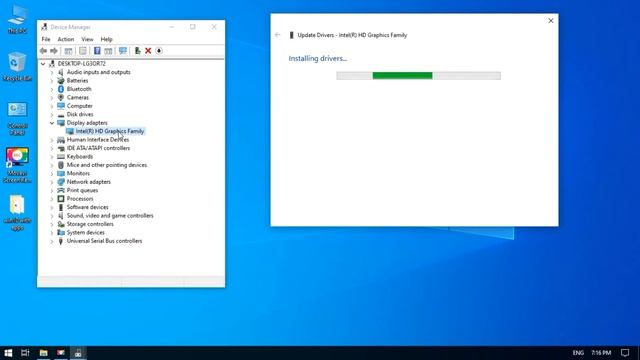
Task: Open Properties from the Device Manager toolbar
Action: pyautogui.click(x=83, y=51)
